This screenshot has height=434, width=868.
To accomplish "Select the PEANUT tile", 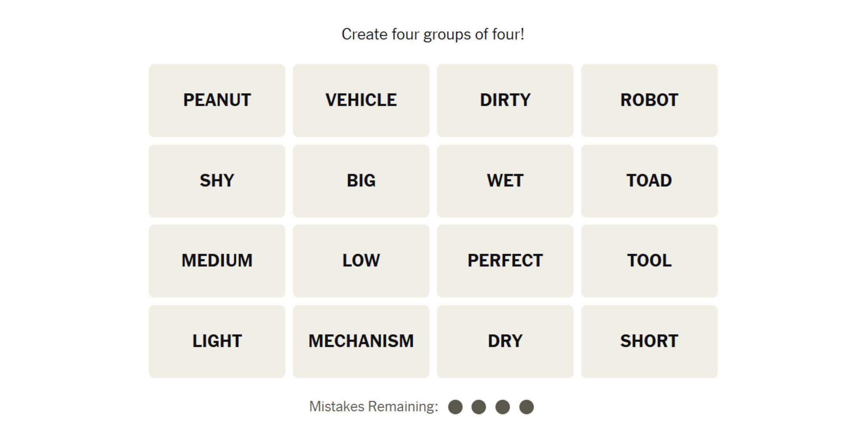I will click(217, 100).
